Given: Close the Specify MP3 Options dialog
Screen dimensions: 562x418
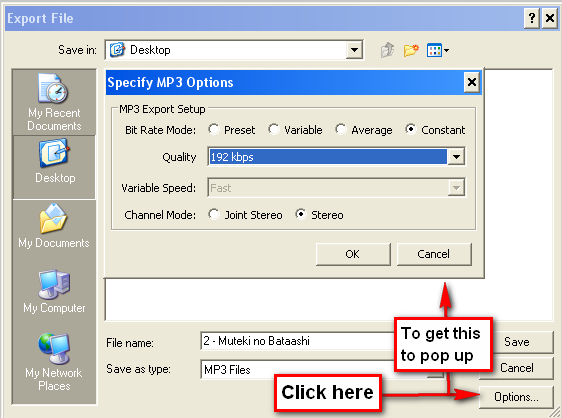Looking at the screenshot, I should (472, 82).
